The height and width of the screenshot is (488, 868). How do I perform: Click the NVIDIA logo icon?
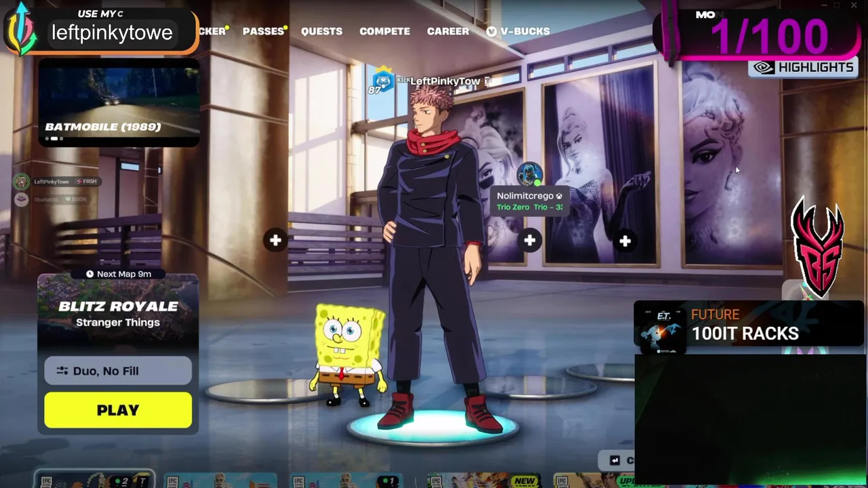pyautogui.click(x=764, y=67)
